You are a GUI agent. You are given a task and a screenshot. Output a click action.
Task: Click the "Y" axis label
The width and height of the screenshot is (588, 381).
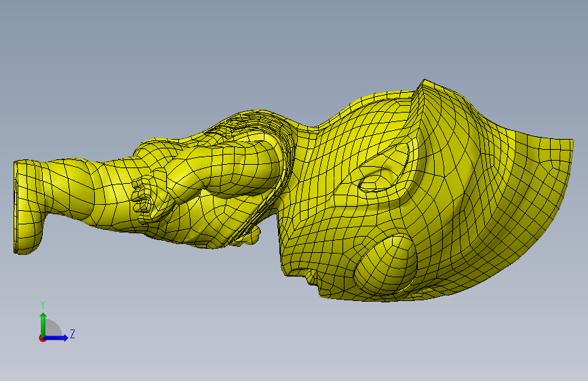click(x=43, y=305)
